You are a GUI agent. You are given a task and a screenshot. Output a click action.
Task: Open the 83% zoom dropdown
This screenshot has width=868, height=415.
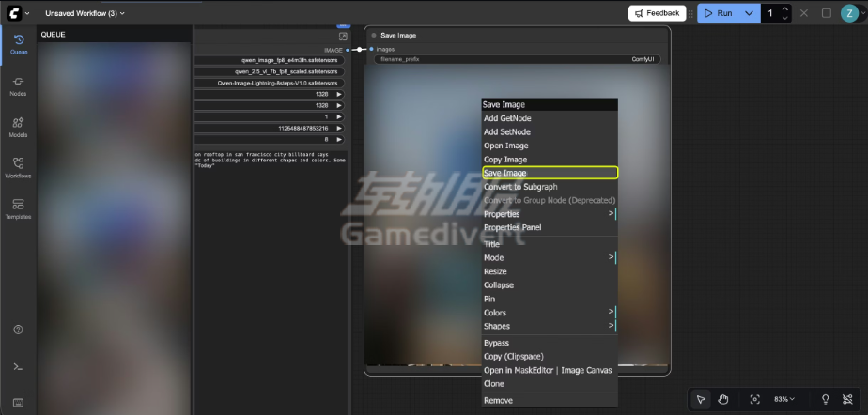pos(784,399)
